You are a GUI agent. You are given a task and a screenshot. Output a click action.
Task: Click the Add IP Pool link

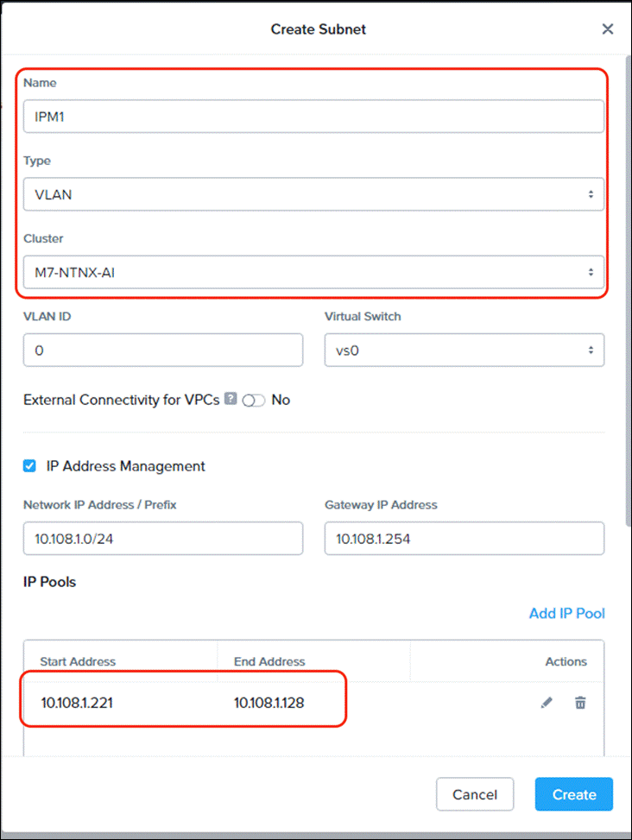[x=567, y=614]
